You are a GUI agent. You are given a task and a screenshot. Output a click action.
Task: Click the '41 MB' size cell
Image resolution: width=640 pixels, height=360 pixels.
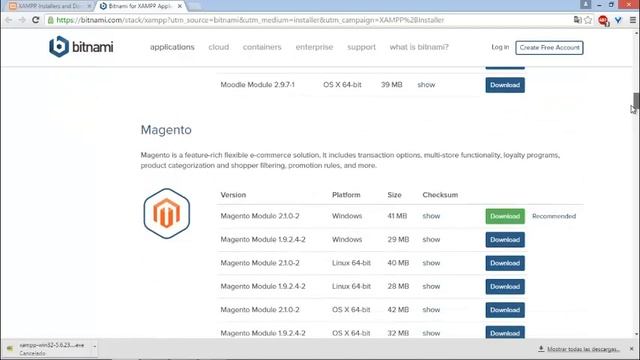click(x=397, y=216)
